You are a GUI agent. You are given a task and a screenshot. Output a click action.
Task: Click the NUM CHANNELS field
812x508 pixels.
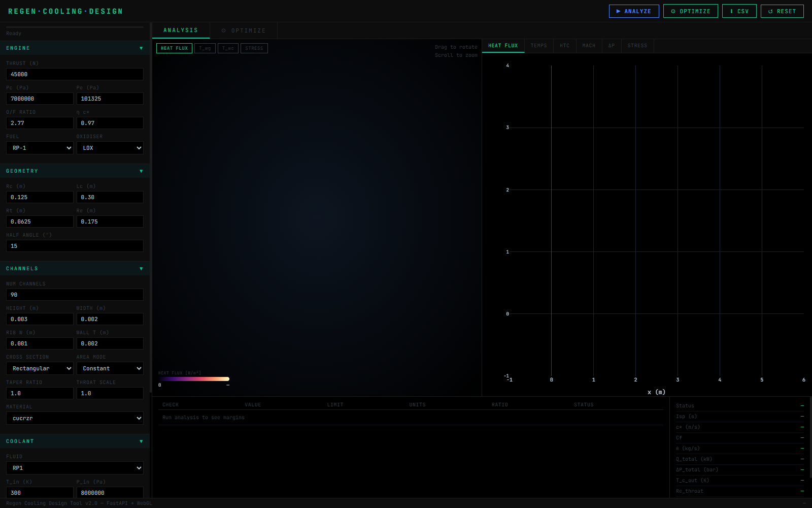75,295
